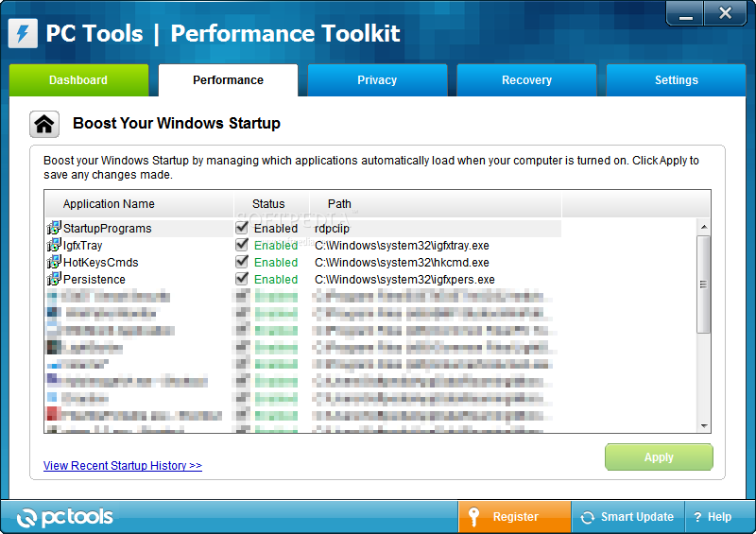Disable the Persistence startup checkbox
Viewport: 756px width, 534px height.
(242, 278)
